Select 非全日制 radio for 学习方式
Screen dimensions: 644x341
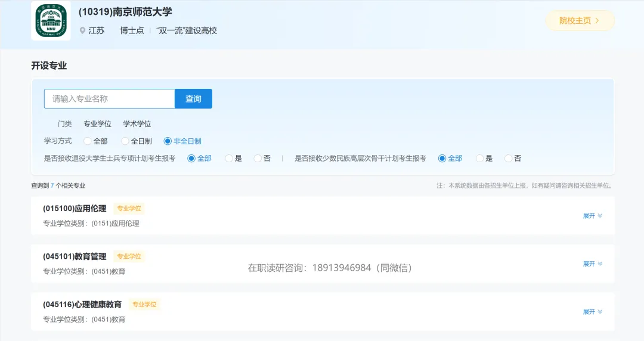tap(167, 141)
